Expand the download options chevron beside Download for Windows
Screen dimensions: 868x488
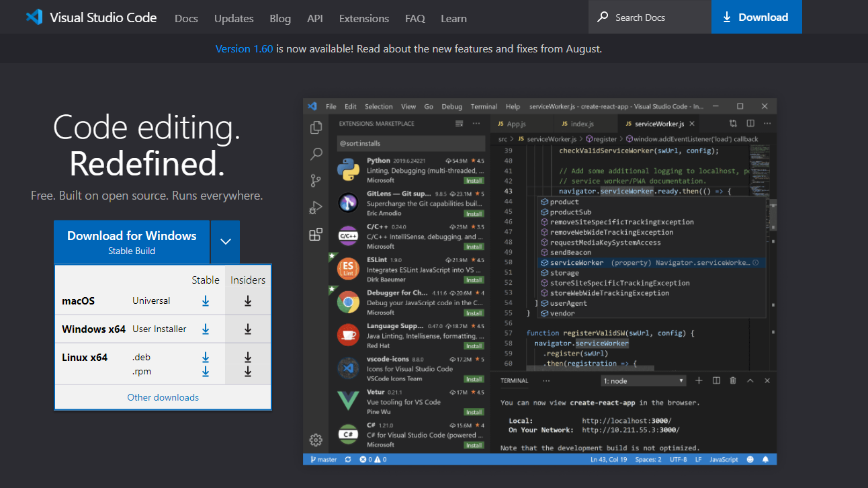point(226,242)
